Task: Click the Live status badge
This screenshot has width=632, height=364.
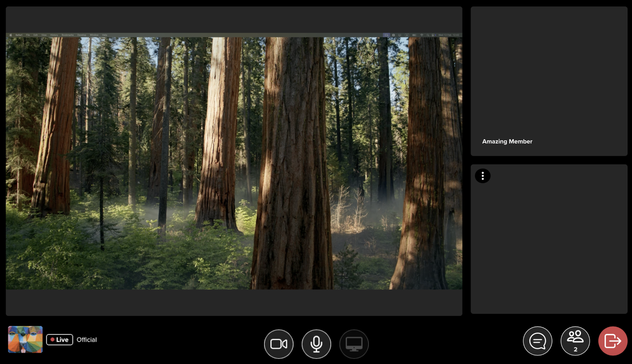Action: [x=60, y=340]
